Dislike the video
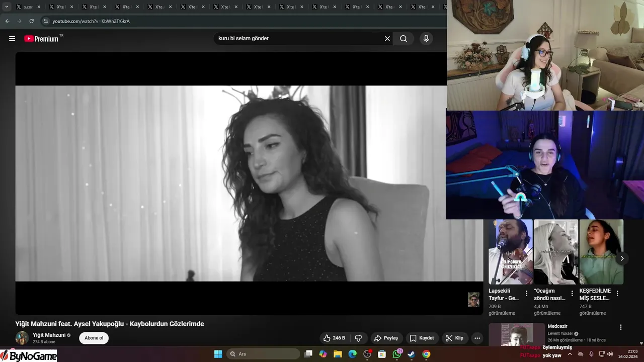This screenshot has height=362, width=644. tap(358, 338)
